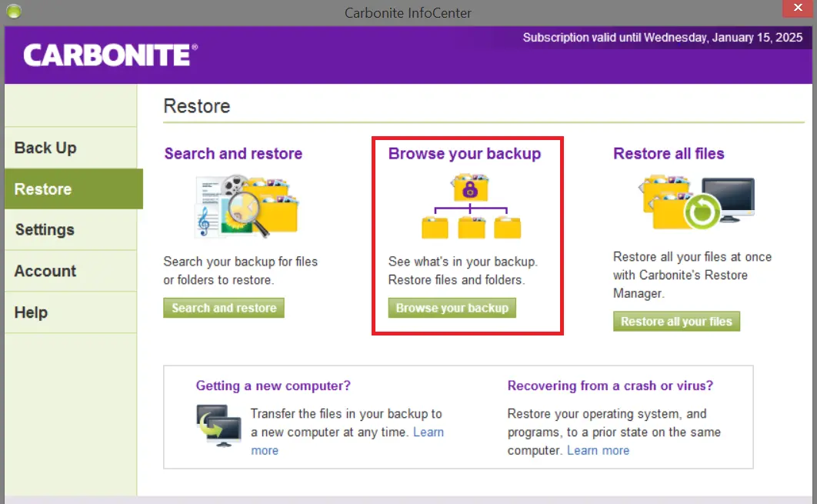Click the Getting a new computer? heading
The image size is (817, 504).
click(x=273, y=386)
